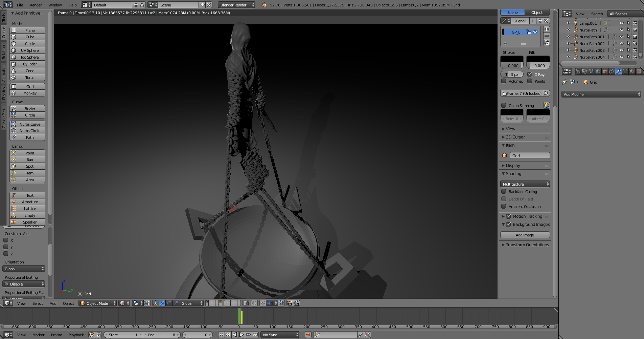Disable the X Ray checkbox

pos(530,74)
